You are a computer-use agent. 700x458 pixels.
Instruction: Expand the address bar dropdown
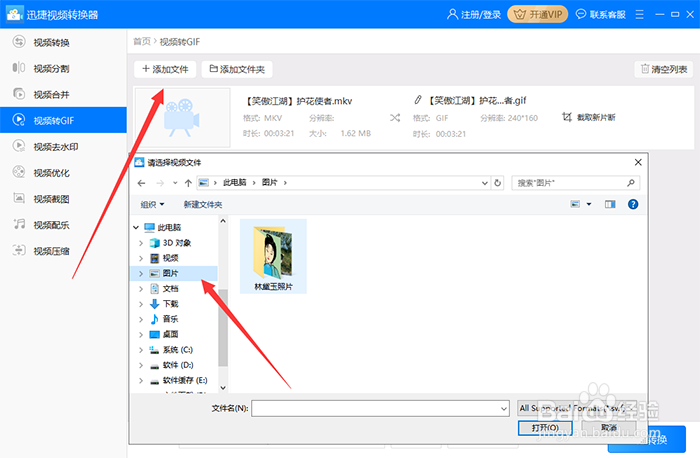coord(484,183)
